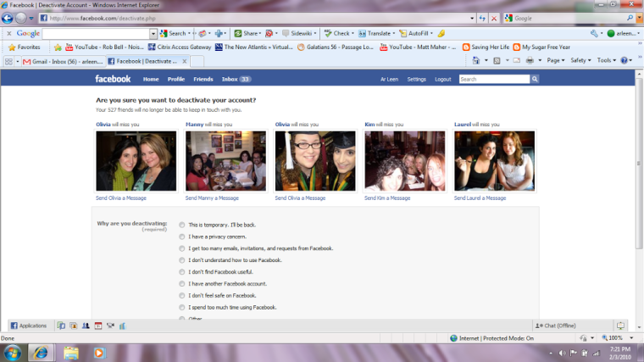Open the Favorites star button
Image resolution: width=644 pixels, height=362 pixels.
pyautogui.click(x=25, y=47)
